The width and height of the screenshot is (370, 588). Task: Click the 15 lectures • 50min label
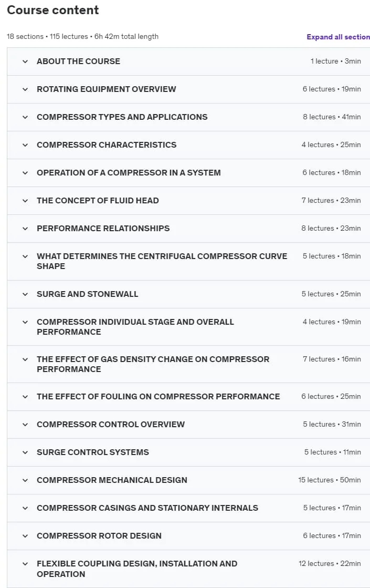330,480
